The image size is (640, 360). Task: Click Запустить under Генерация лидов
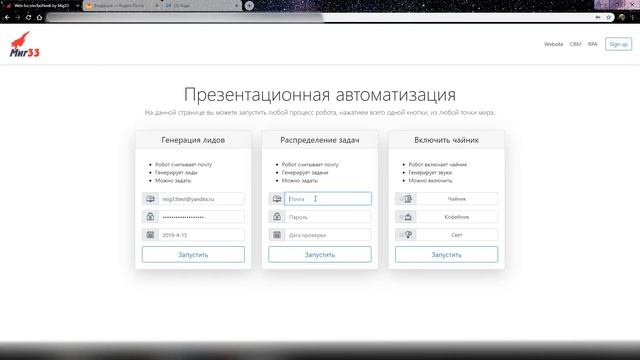tap(193, 255)
